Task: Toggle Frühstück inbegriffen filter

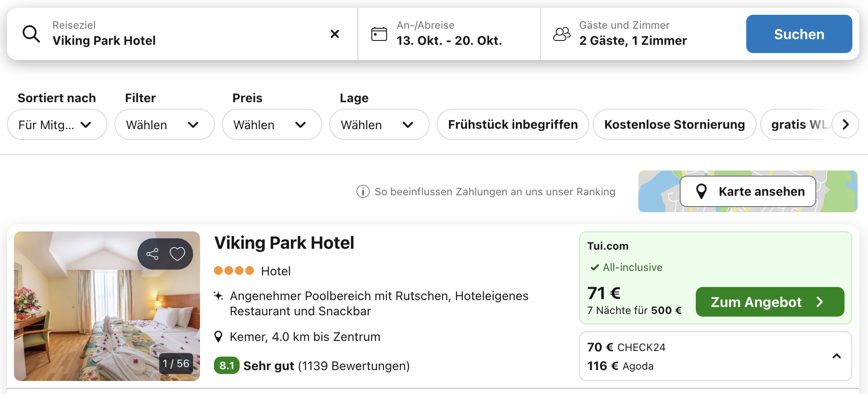Action: click(512, 125)
